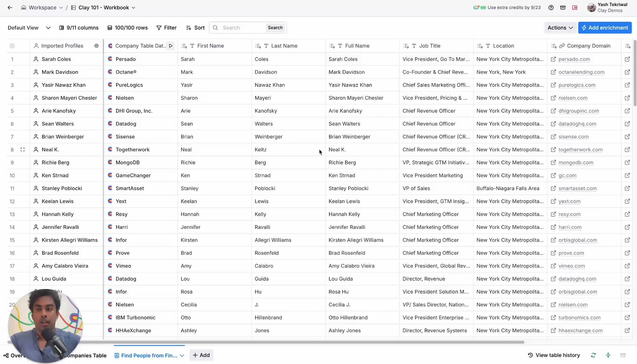The width and height of the screenshot is (637, 364).
Task: Open the Default View dropdown
Action: tap(28, 27)
